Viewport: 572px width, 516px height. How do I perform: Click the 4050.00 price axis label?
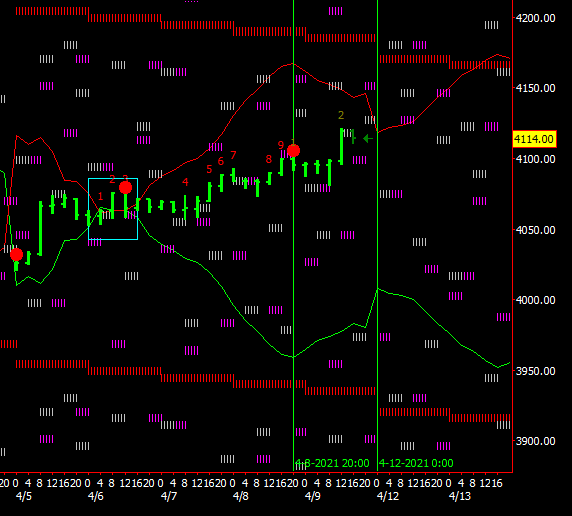pyautogui.click(x=536, y=230)
